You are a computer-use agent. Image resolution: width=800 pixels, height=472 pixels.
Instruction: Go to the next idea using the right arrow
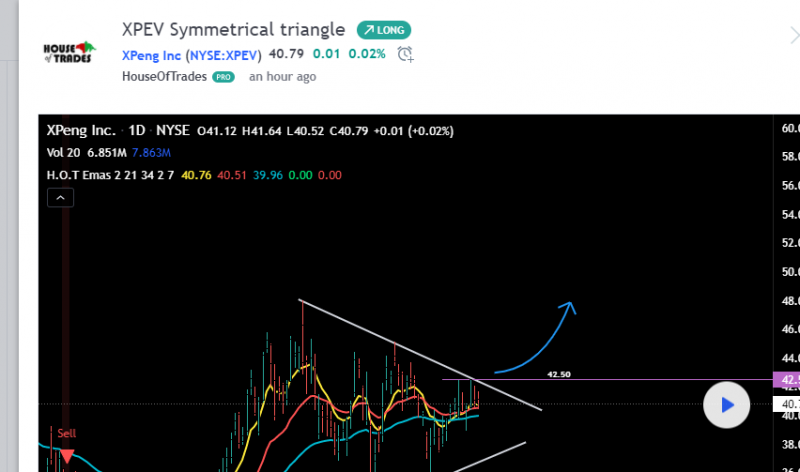coord(794,36)
